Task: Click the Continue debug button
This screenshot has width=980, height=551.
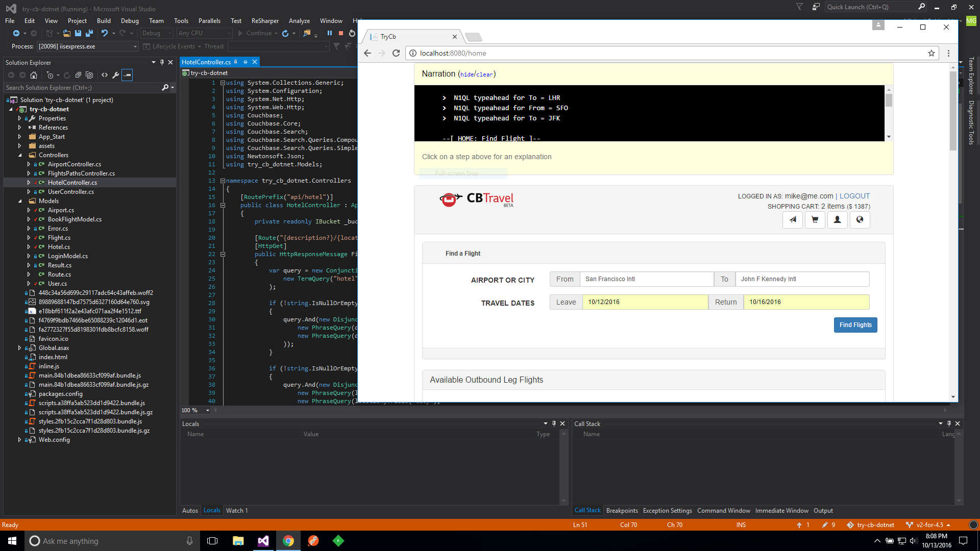Action: [x=255, y=33]
